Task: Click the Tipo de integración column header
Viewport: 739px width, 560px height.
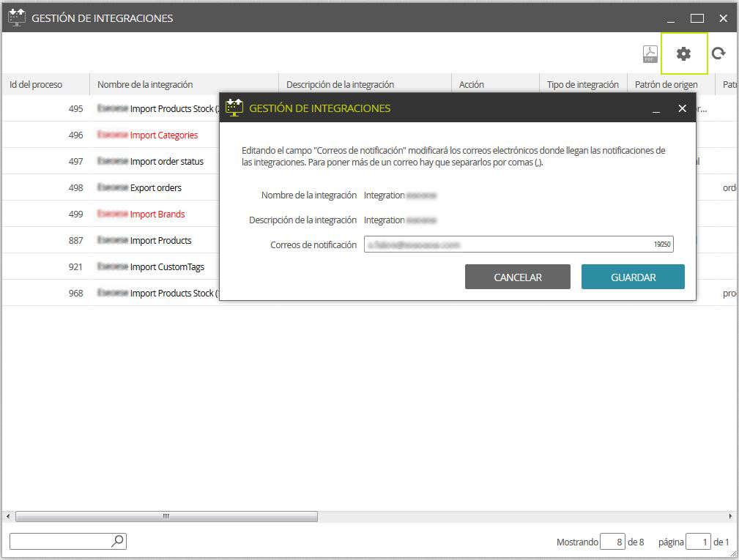Action: 583,84
